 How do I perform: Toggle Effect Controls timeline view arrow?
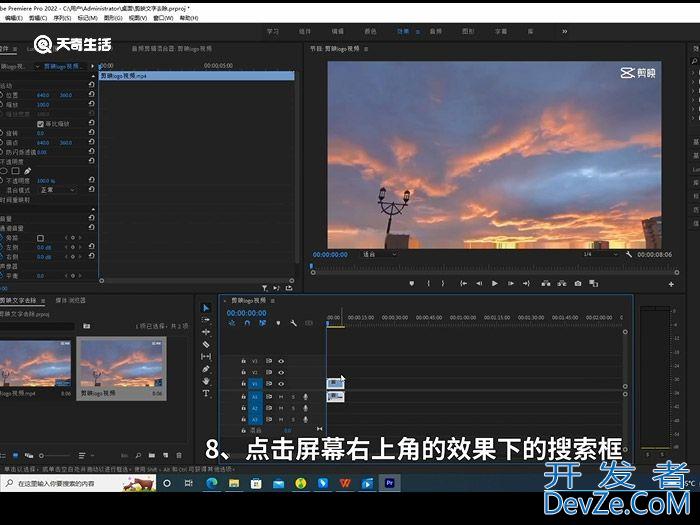(x=92, y=66)
